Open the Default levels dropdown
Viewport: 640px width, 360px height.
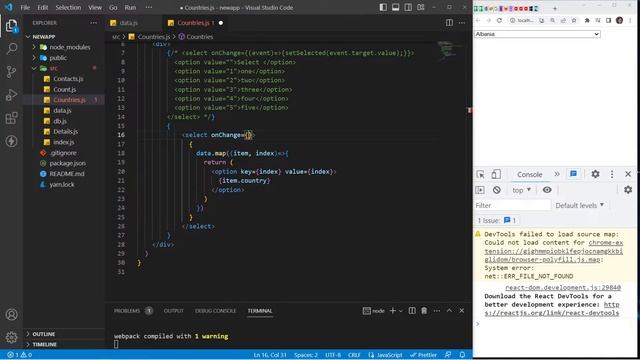click(x=580, y=205)
